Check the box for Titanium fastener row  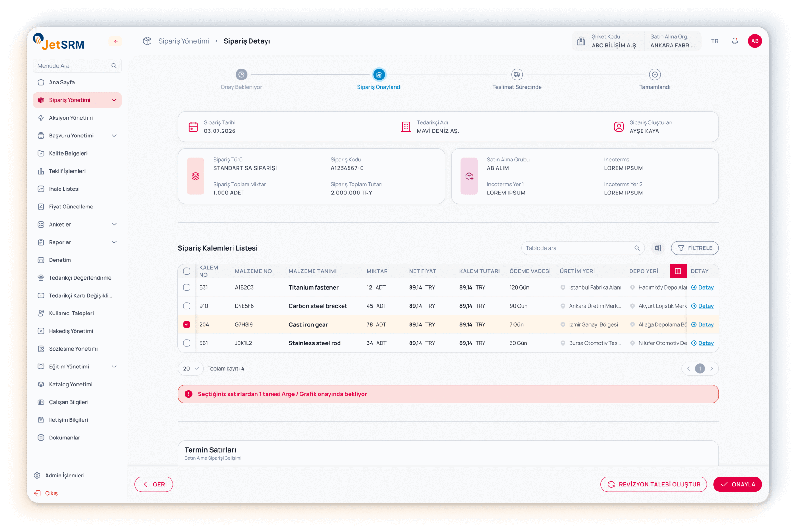(x=187, y=287)
